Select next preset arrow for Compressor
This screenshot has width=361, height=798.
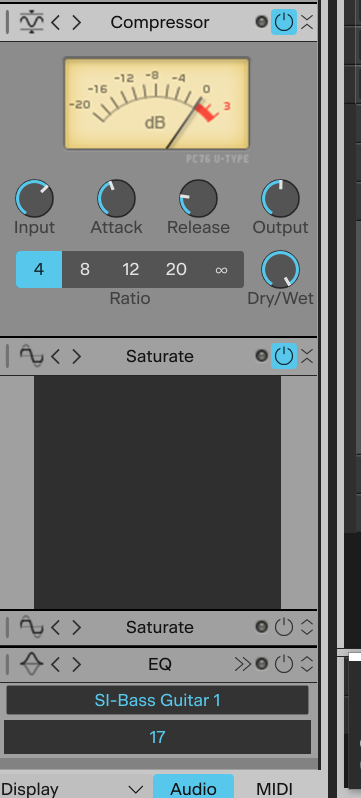click(x=76, y=22)
